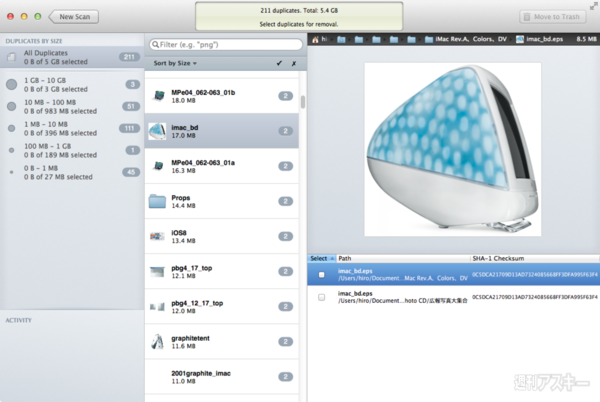Check the box for imac_bd.eps in hoto CD folder

click(321, 297)
